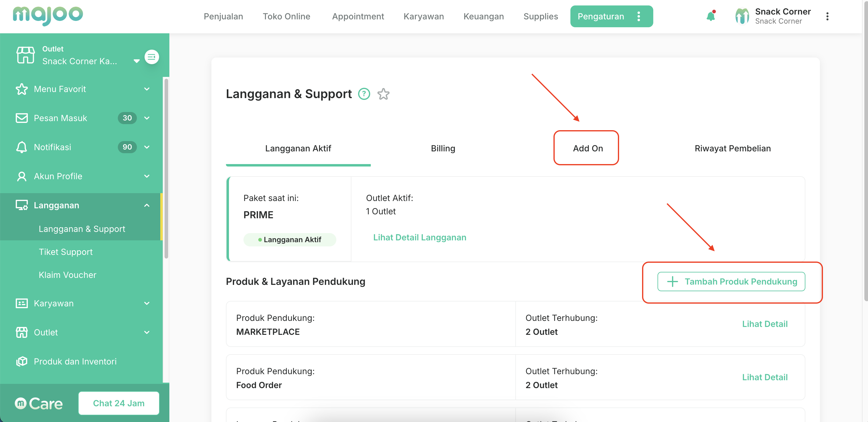Click the Notifikasi bell icon in sidebar
868x422 pixels.
(22, 147)
